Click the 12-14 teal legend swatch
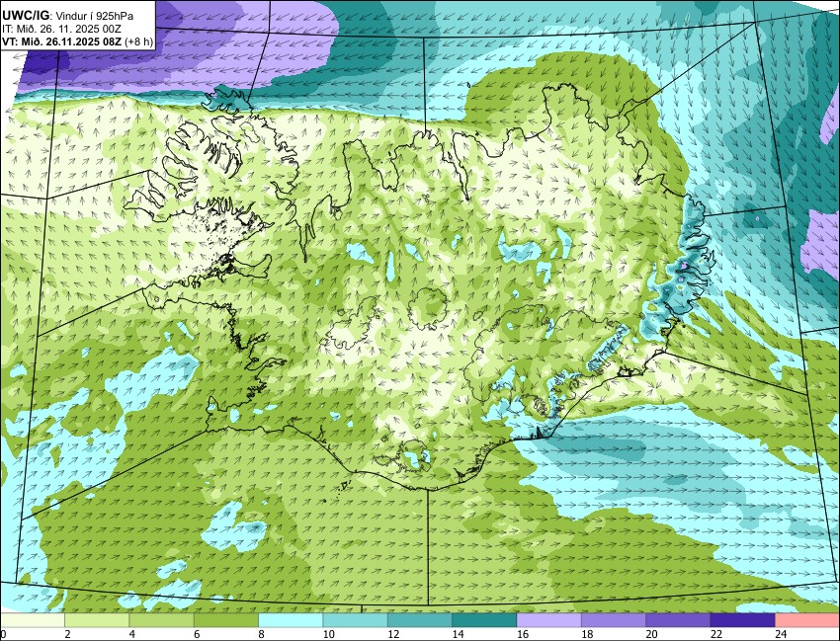 420,620
